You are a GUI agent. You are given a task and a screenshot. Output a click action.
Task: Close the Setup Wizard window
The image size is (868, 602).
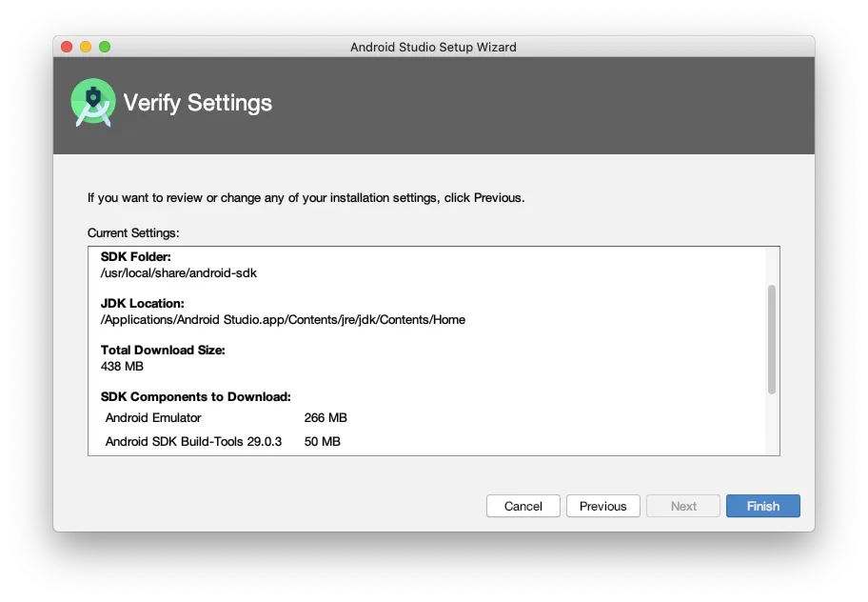coord(67,47)
